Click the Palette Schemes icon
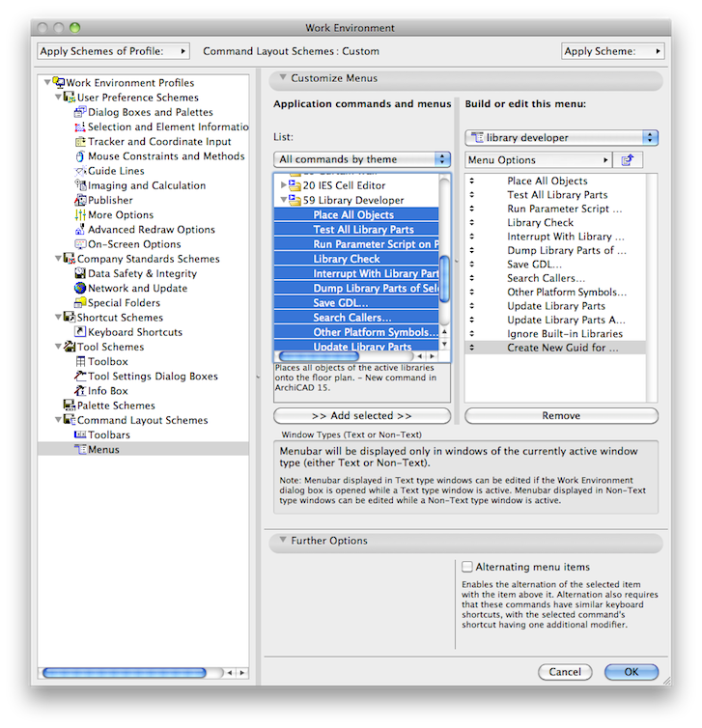This screenshot has height=728, width=702. click(x=70, y=406)
